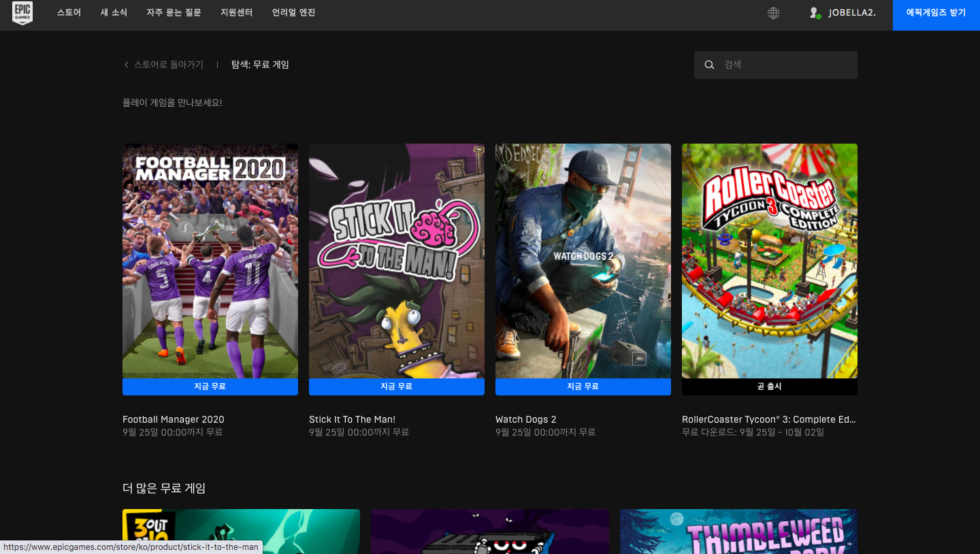Image resolution: width=980 pixels, height=554 pixels.
Task: Click 플레이 게임을 만나보세요! text
Action: pyautogui.click(x=172, y=103)
